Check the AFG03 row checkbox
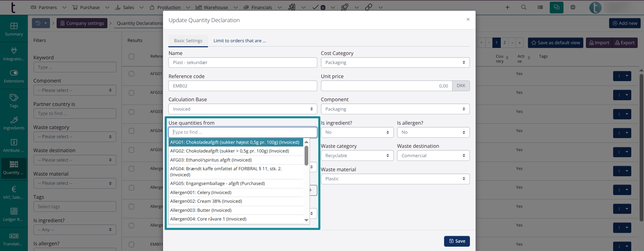 coord(131,112)
